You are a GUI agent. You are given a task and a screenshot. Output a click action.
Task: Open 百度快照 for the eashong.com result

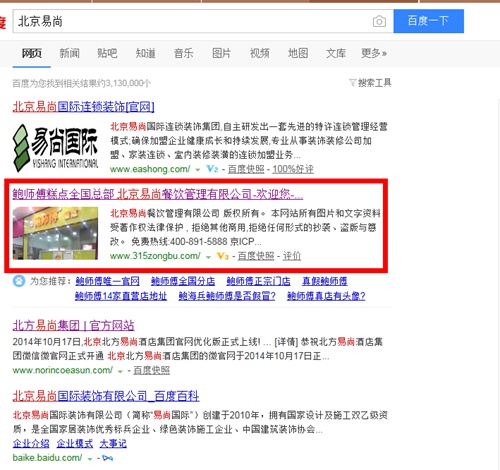[246, 169]
